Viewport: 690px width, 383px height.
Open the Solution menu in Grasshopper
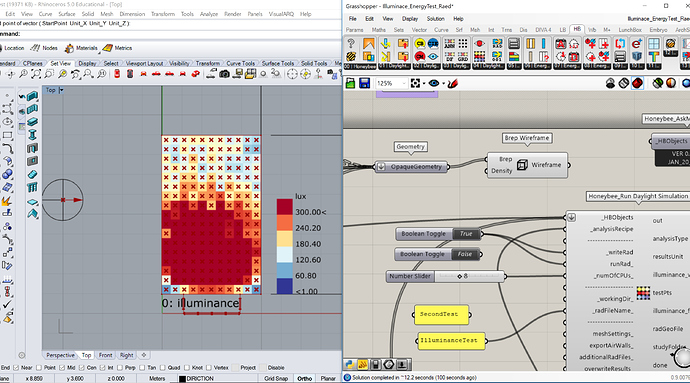[435, 19]
